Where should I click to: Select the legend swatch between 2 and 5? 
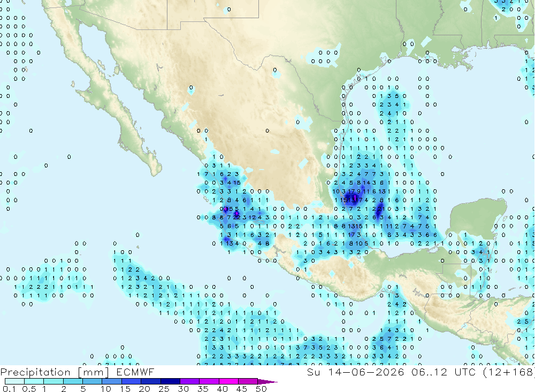coord(73,381)
